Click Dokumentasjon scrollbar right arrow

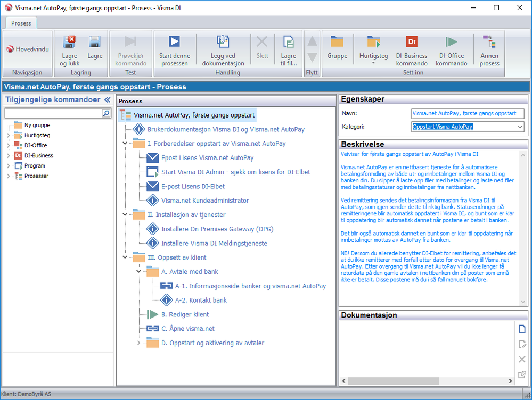[510, 381]
